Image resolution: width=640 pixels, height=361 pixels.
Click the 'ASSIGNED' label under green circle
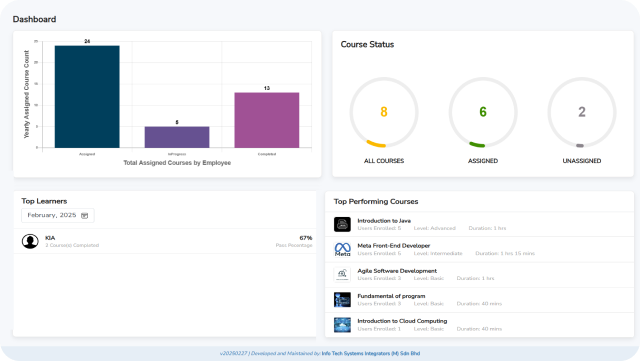(483, 161)
